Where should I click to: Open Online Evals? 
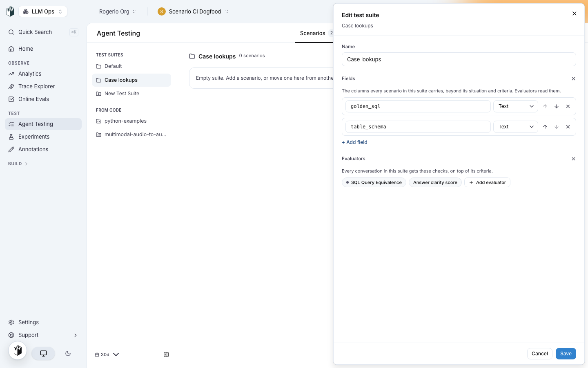coord(43,99)
